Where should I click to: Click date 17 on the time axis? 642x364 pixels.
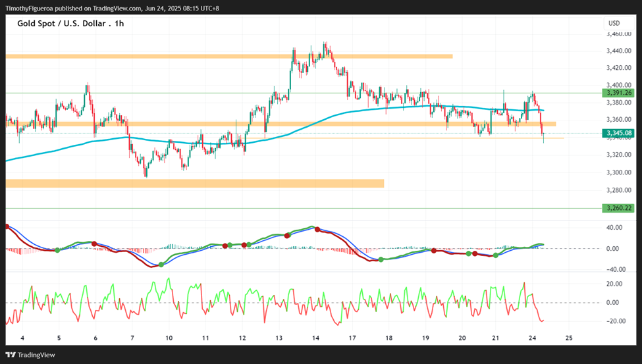click(x=352, y=338)
